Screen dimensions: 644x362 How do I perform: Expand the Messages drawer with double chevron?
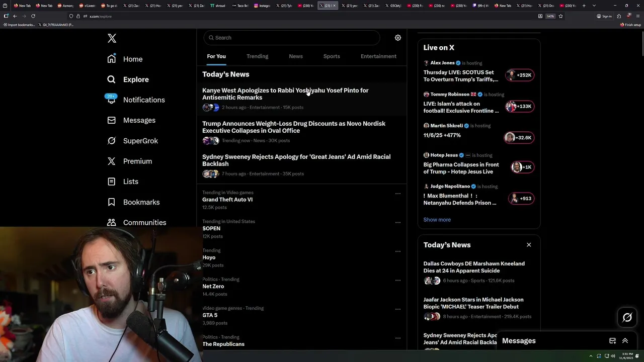625,341
